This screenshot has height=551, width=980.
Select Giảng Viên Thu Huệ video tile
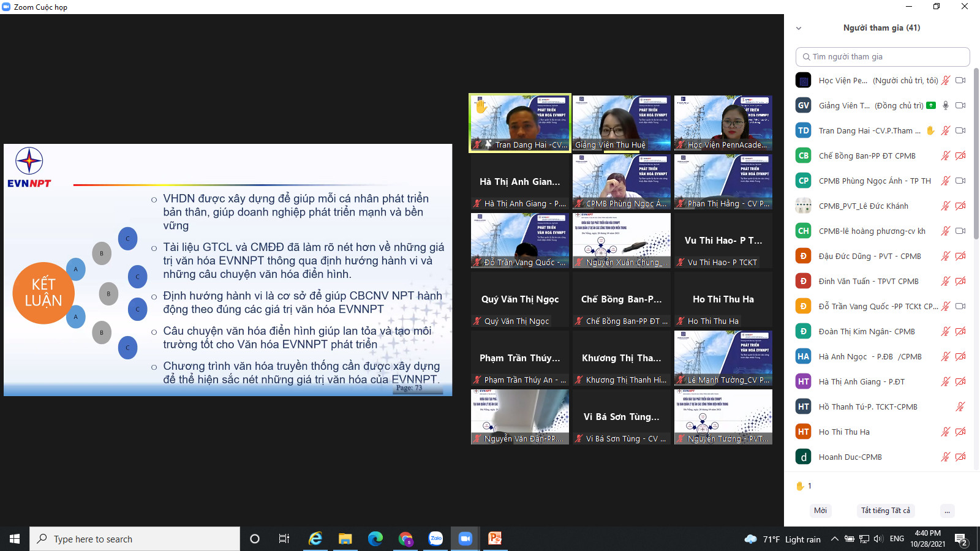point(622,123)
